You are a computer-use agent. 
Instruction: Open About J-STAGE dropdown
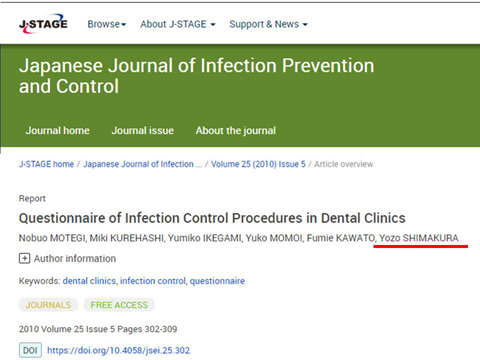click(178, 24)
